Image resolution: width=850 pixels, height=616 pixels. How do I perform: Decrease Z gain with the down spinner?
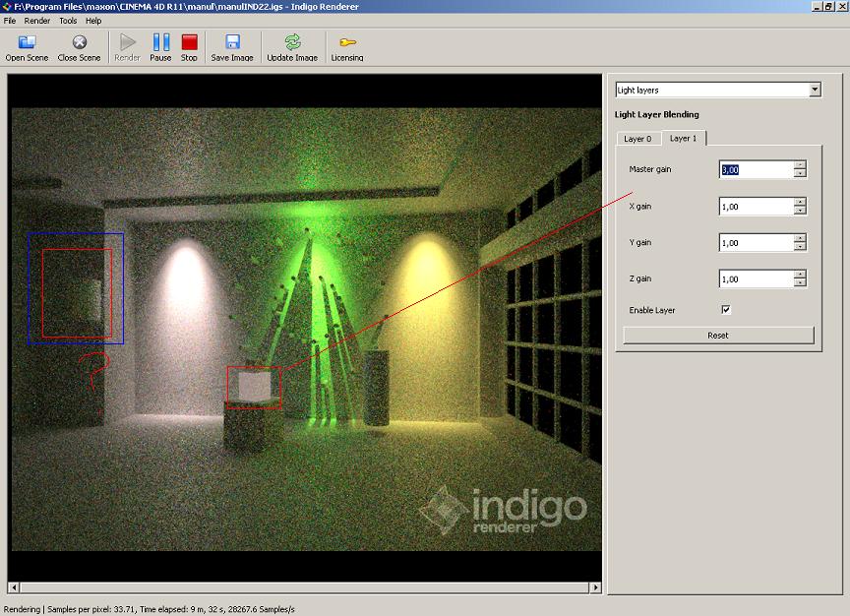pyautogui.click(x=800, y=283)
